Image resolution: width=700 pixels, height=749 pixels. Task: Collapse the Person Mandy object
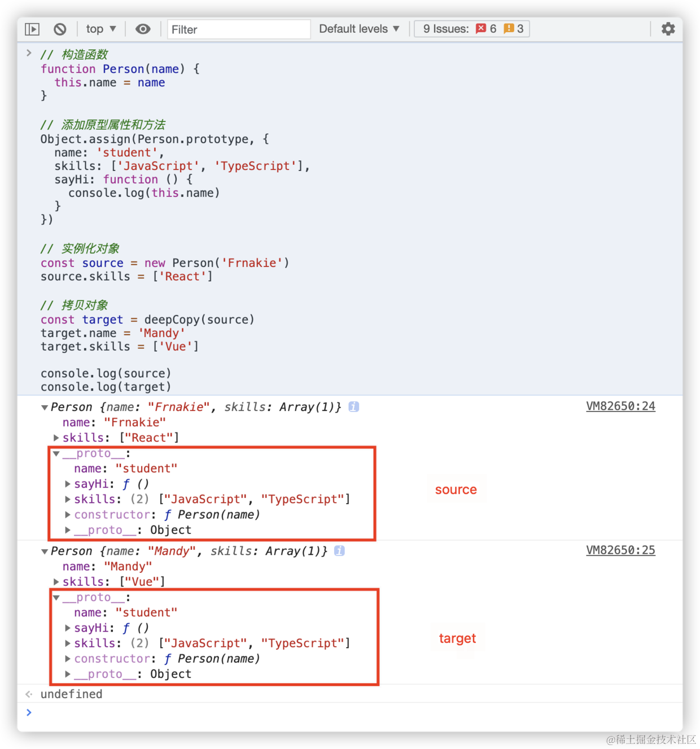tap(45, 551)
